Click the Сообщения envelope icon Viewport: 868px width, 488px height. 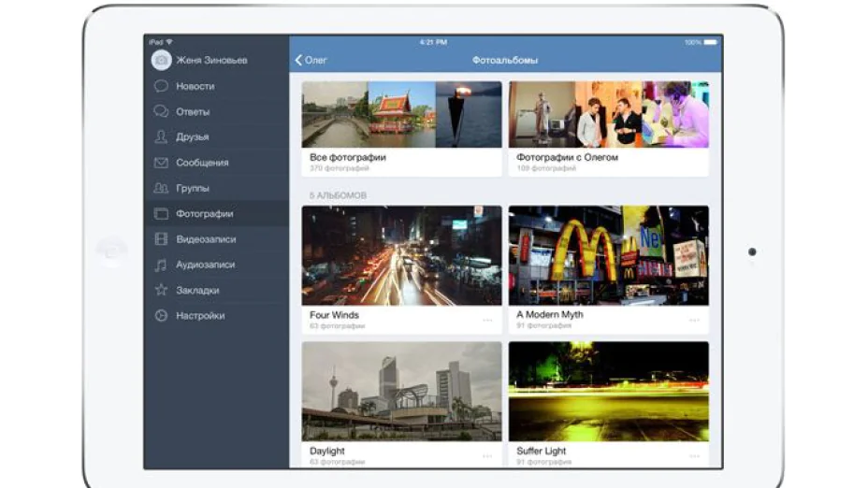click(161, 163)
